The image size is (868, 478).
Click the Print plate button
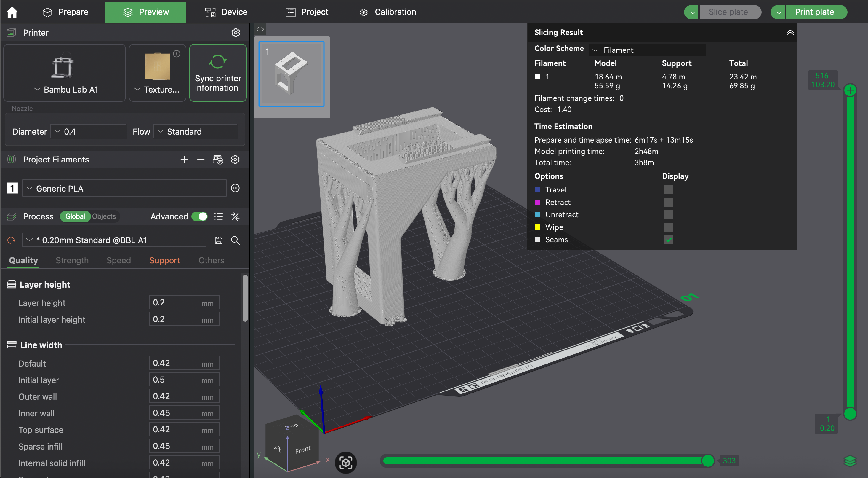click(816, 12)
